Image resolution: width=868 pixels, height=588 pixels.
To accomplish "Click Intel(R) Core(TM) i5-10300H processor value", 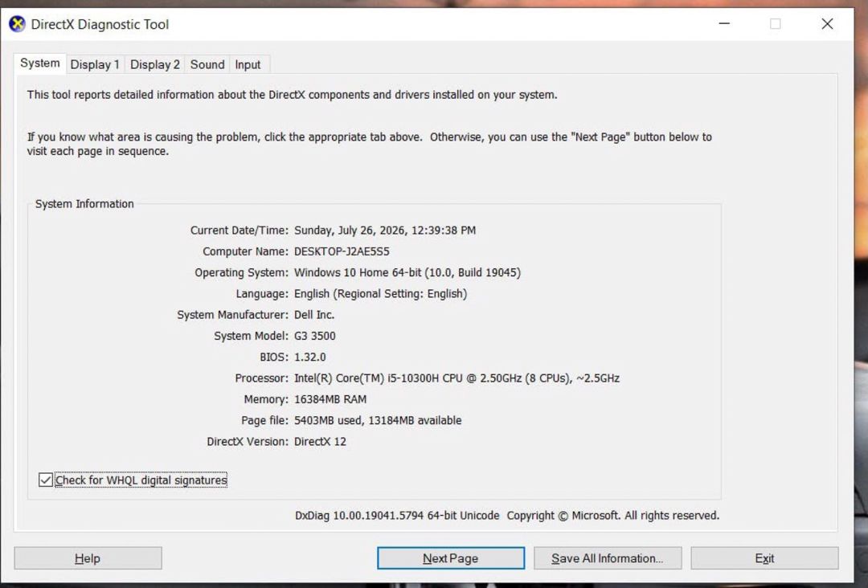I will 457,378.
